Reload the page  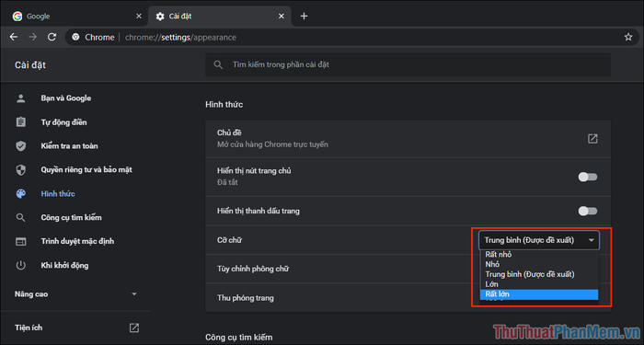(x=52, y=37)
